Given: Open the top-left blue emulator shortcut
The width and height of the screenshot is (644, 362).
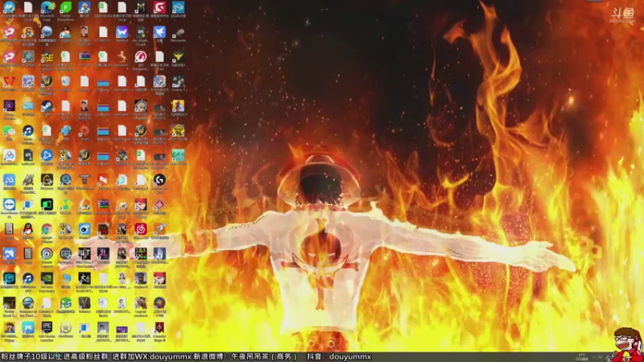Looking at the screenshot, I should (9, 7).
